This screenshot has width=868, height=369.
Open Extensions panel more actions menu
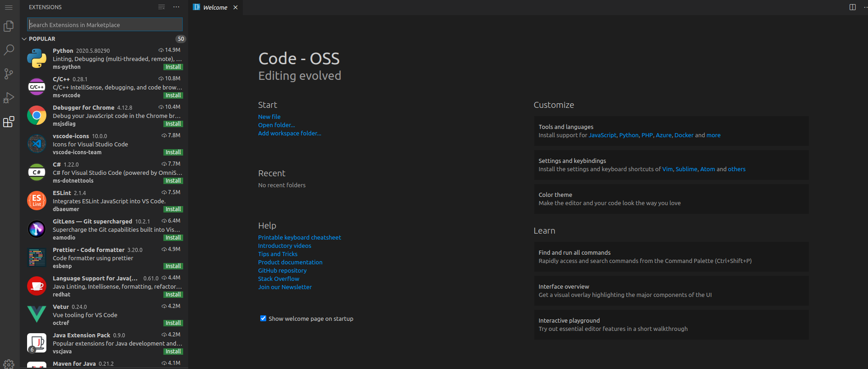tap(176, 7)
